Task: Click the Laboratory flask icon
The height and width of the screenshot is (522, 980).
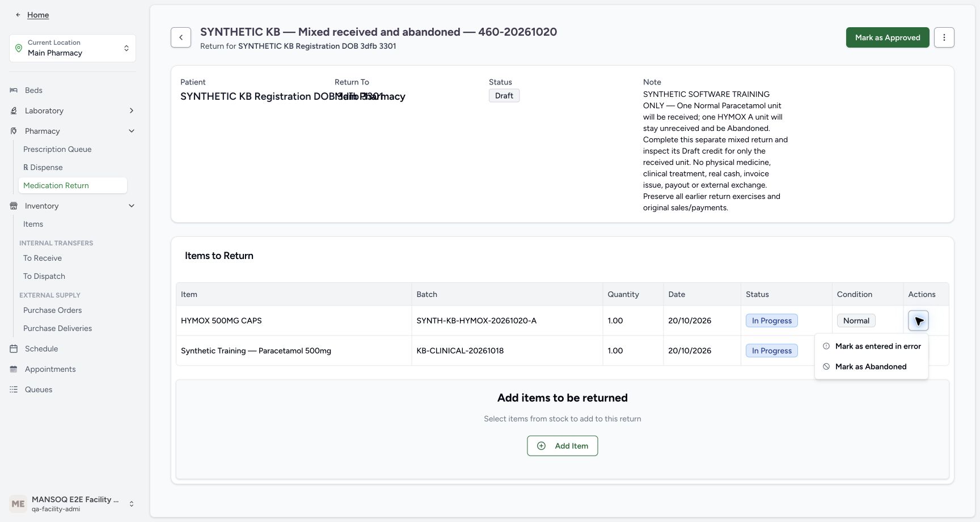Action: coord(14,111)
